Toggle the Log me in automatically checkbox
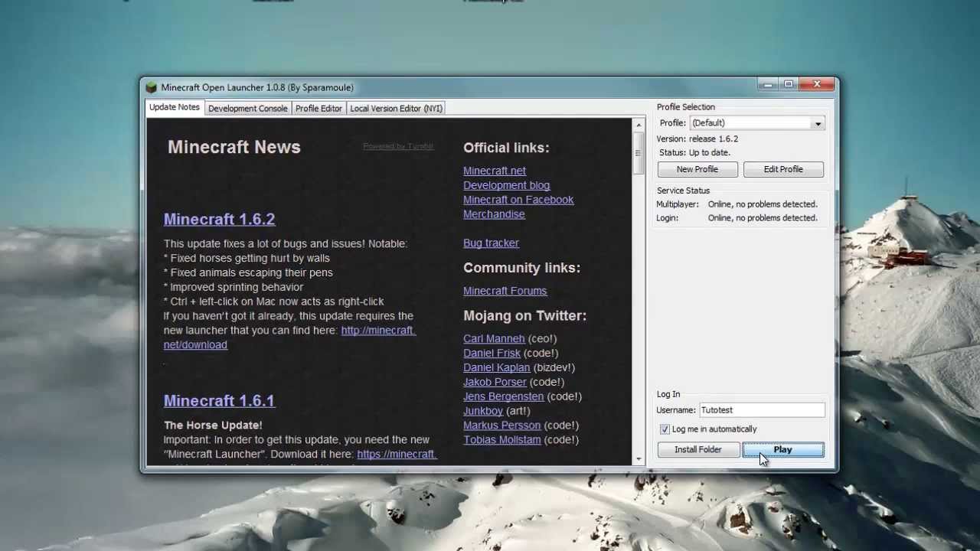Screen dimensions: 980x551 click(665, 429)
